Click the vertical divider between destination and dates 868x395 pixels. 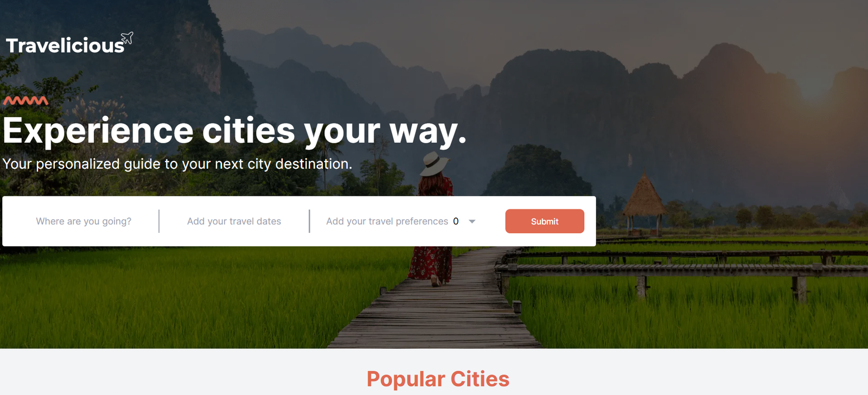pyautogui.click(x=159, y=221)
